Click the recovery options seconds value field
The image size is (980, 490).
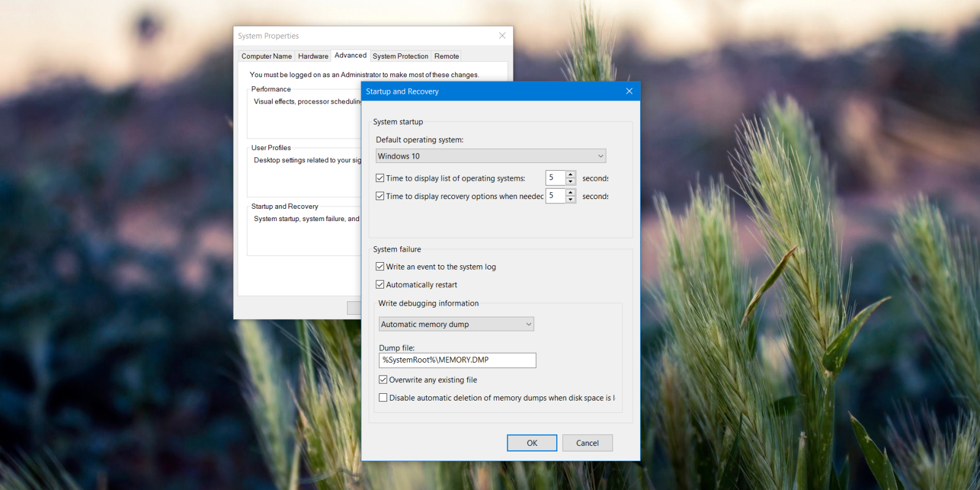tap(556, 195)
